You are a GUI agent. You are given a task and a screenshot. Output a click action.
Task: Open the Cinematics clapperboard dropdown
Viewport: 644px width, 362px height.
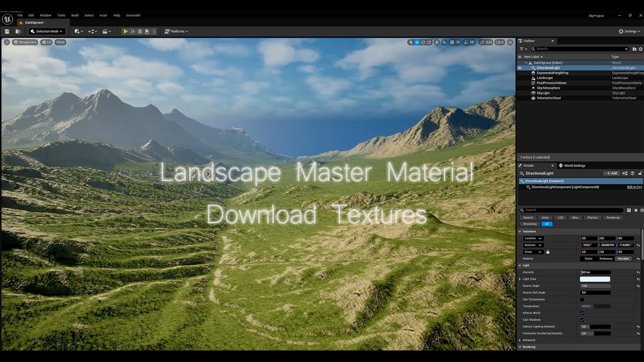[107, 31]
